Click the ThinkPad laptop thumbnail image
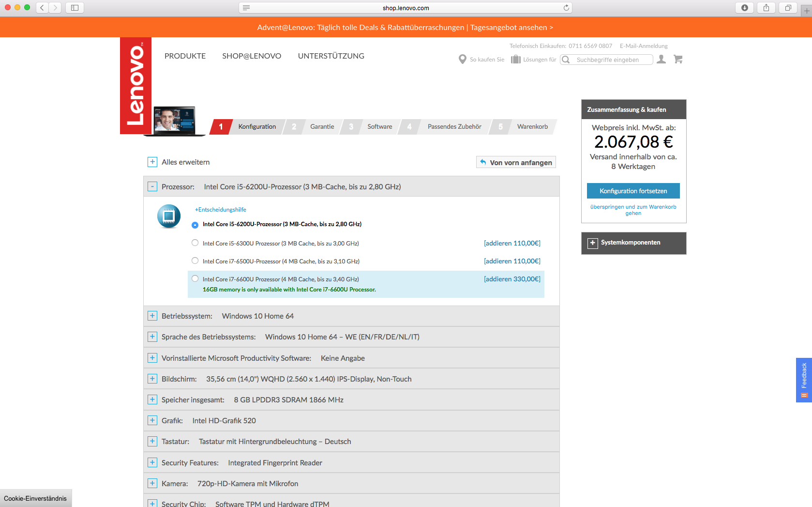The image size is (812, 507). click(174, 121)
